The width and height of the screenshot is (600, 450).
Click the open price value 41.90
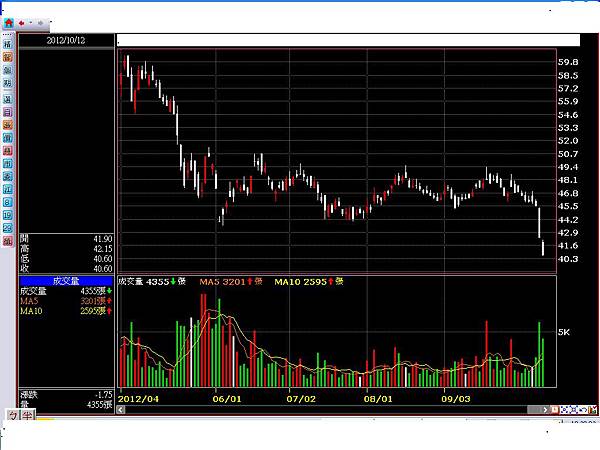[103, 239]
